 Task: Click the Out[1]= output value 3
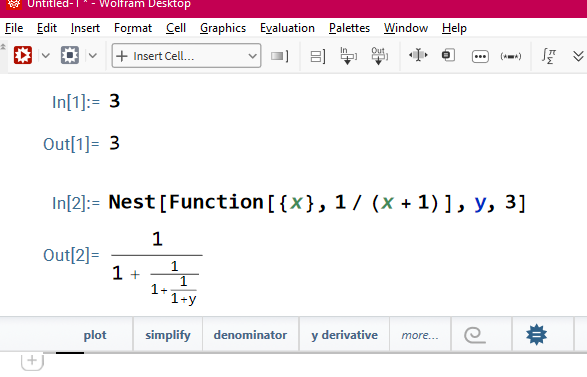coord(115,143)
